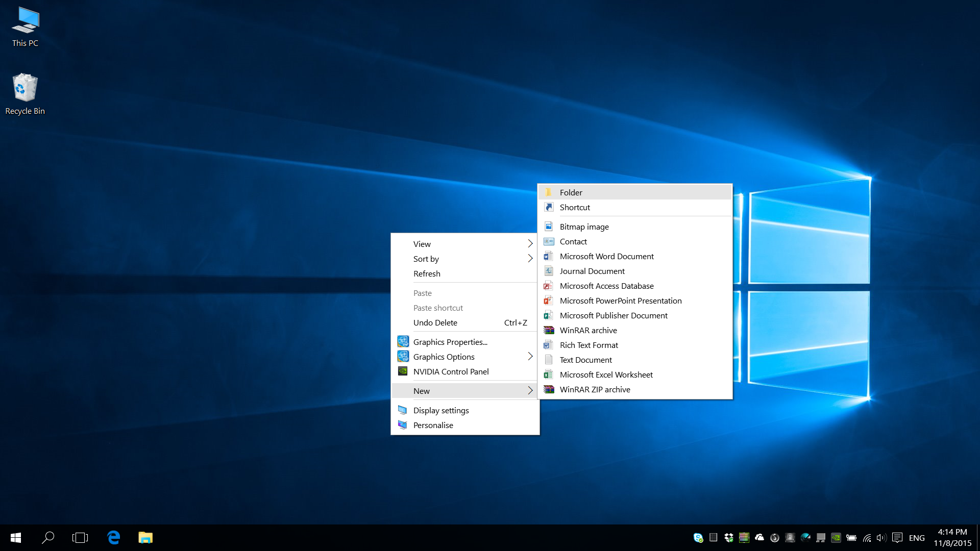Create a new Microsoft Publisher Document
This screenshot has height=551, width=980.
point(635,315)
